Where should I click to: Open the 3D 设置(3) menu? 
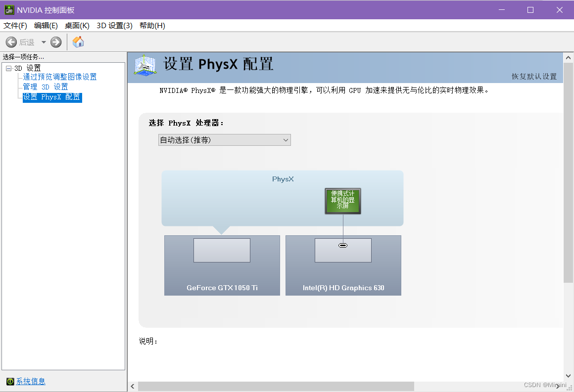point(115,26)
